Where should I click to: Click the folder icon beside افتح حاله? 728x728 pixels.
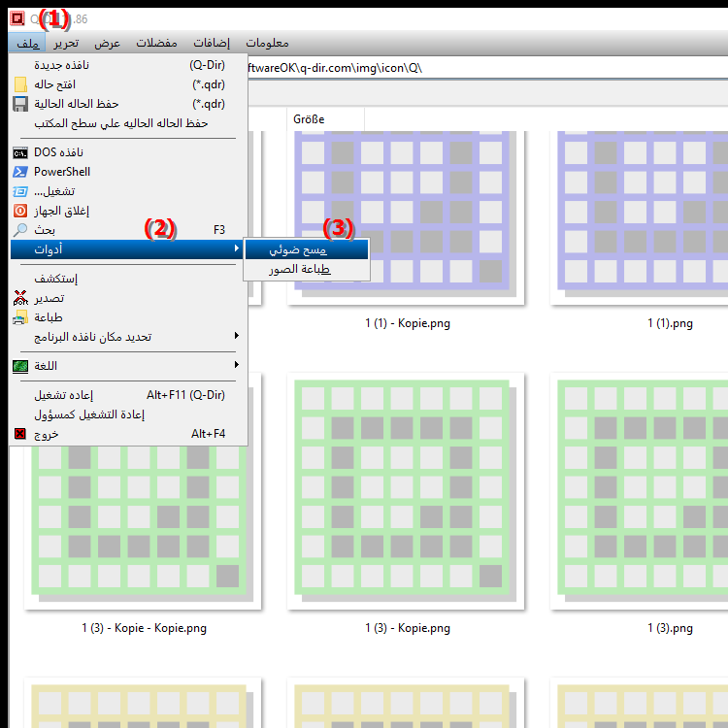20,84
